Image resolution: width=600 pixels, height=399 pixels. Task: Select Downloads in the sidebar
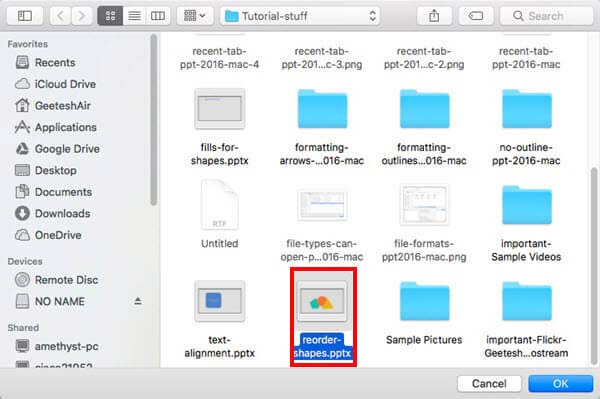click(53, 213)
